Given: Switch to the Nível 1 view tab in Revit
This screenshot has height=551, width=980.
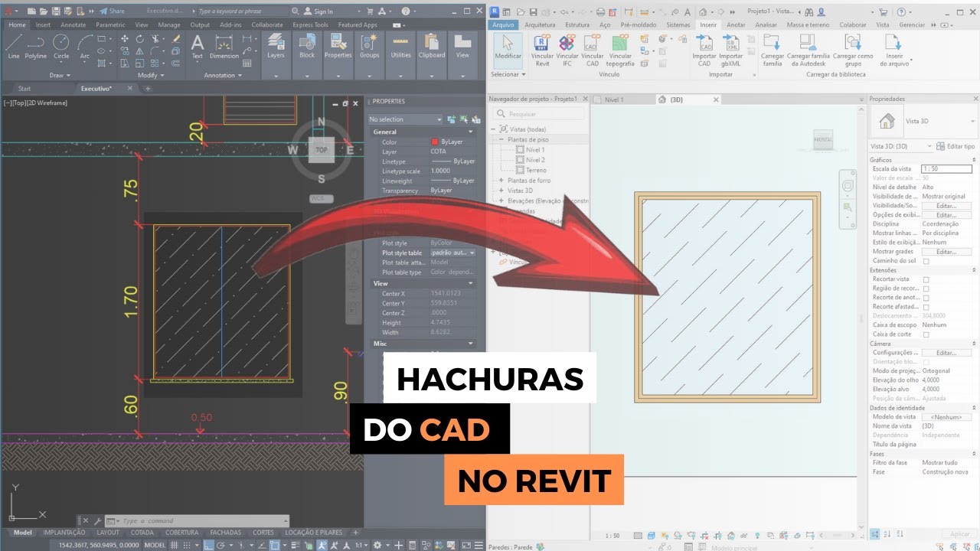Looking at the screenshot, I should [614, 99].
